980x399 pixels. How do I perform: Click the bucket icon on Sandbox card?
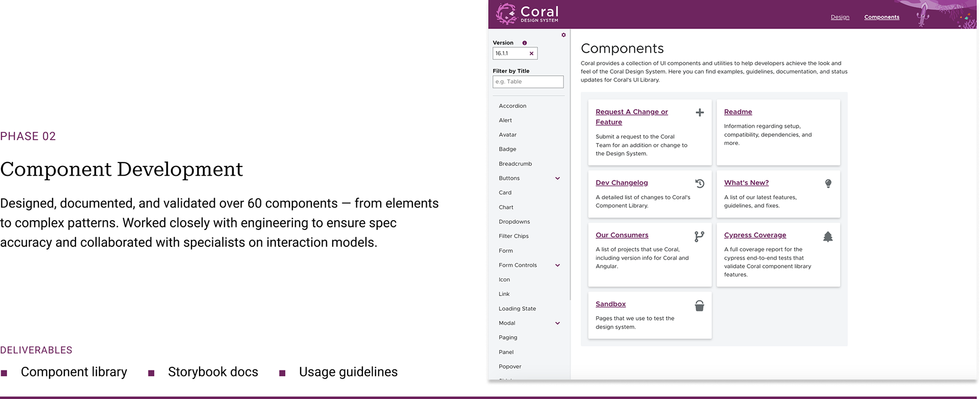pyautogui.click(x=699, y=306)
